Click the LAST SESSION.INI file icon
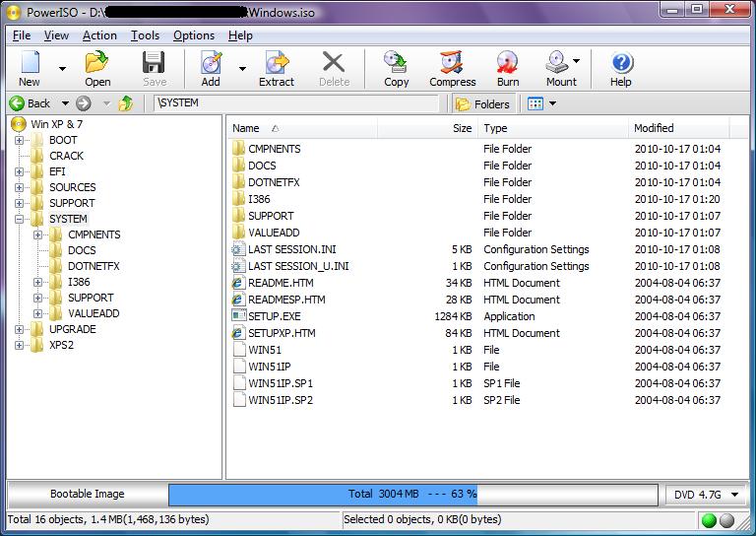Screen dimensions: 756x536 click(237, 249)
